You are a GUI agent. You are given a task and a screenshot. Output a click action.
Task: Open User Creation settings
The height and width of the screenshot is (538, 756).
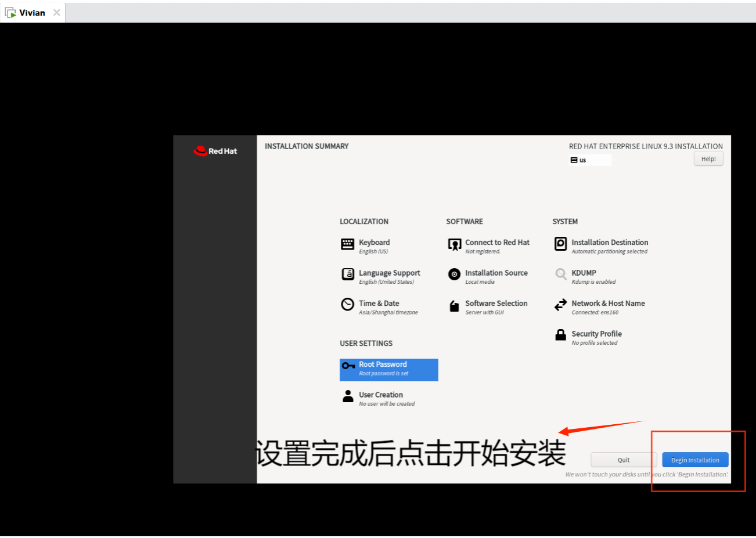[380, 395]
